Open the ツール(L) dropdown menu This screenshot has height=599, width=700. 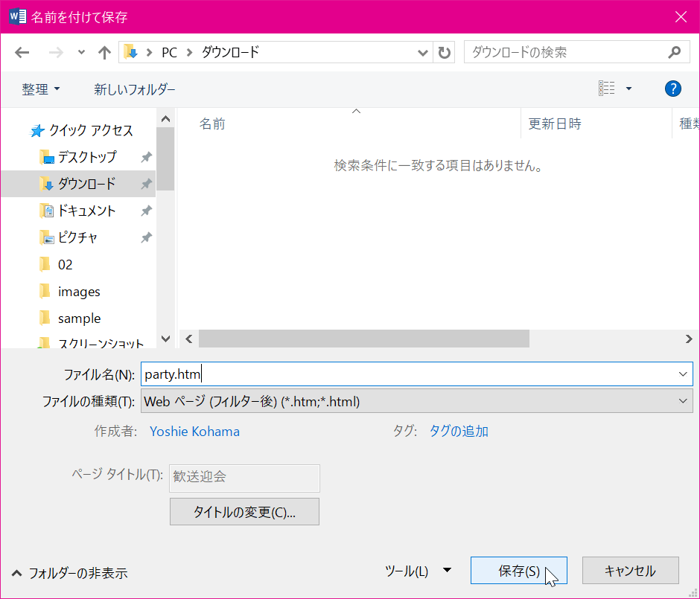pyautogui.click(x=418, y=571)
